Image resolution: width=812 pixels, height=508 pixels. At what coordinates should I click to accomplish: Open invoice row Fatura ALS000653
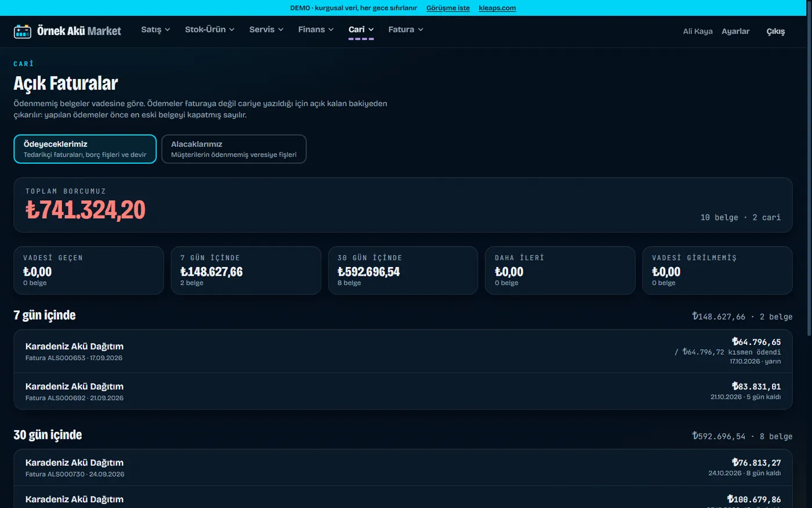[403, 351]
